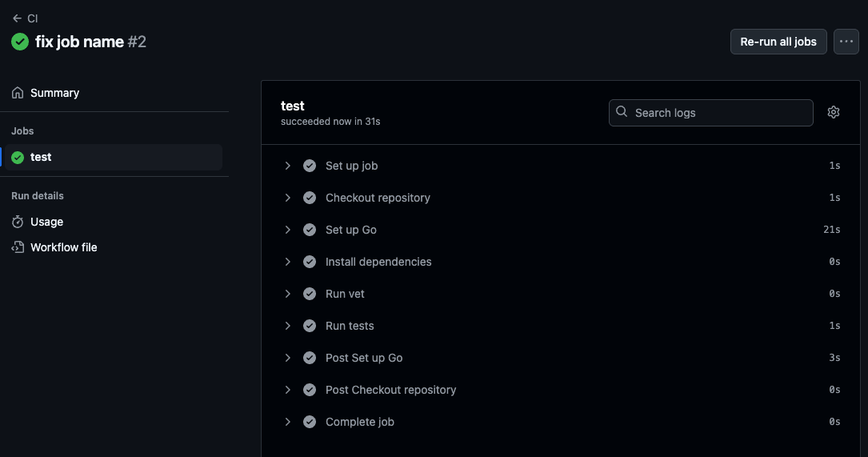Re-run all jobs

click(x=778, y=42)
